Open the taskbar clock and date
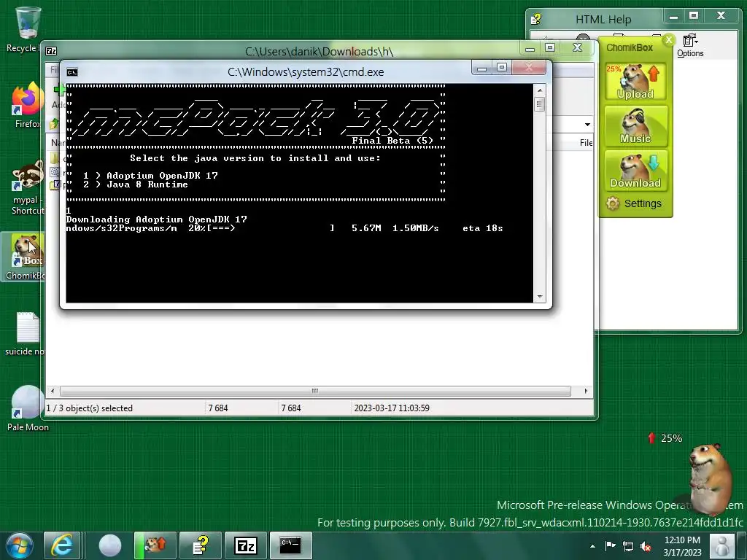 682,546
